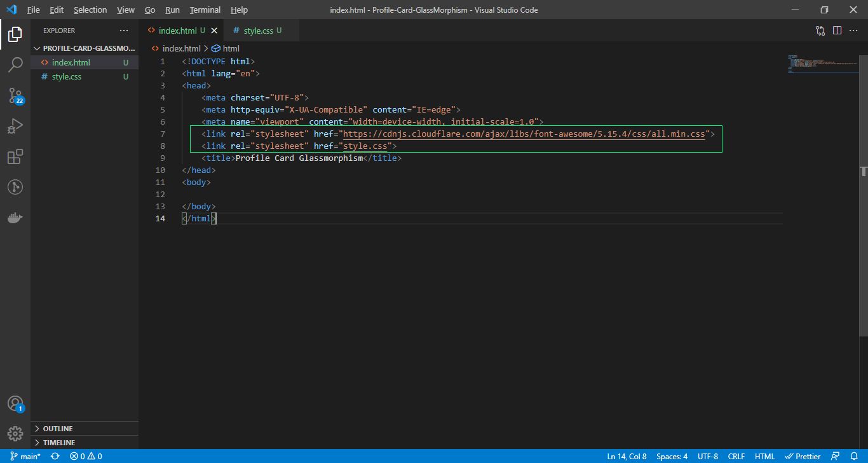Split the editor to the right
868x463 pixels.
point(837,31)
